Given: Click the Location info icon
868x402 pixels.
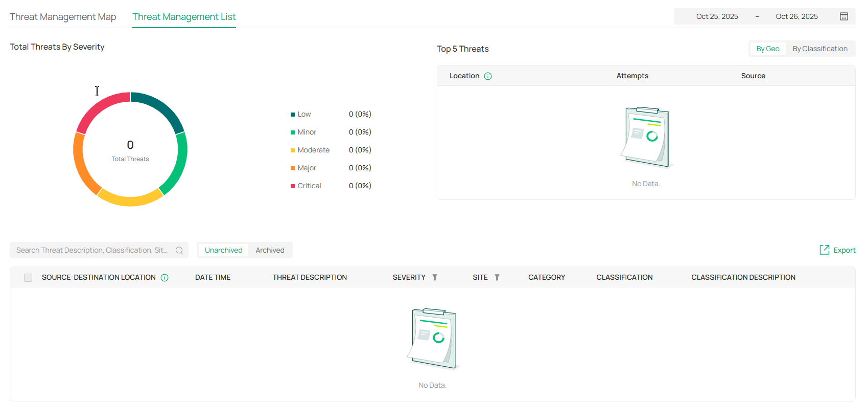Looking at the screenshot, I should [x=488, y=76].
